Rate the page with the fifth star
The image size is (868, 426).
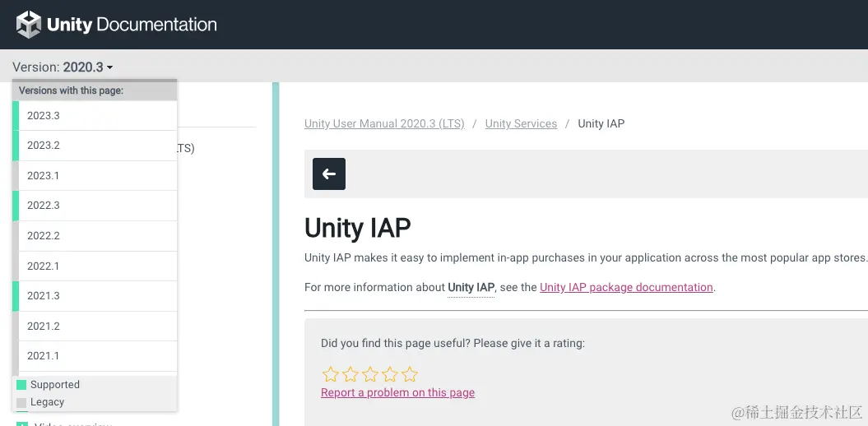pos(410,374)
